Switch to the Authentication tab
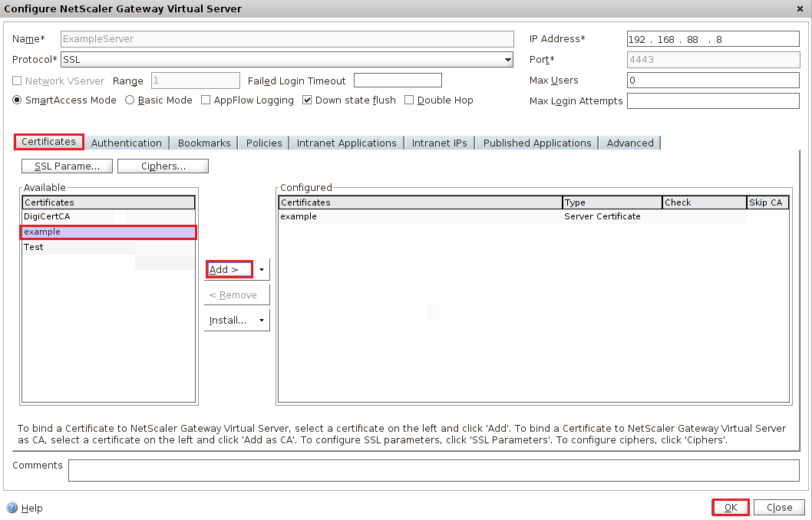Viewport: 812px width, 520px height. [x=127, y=143]
